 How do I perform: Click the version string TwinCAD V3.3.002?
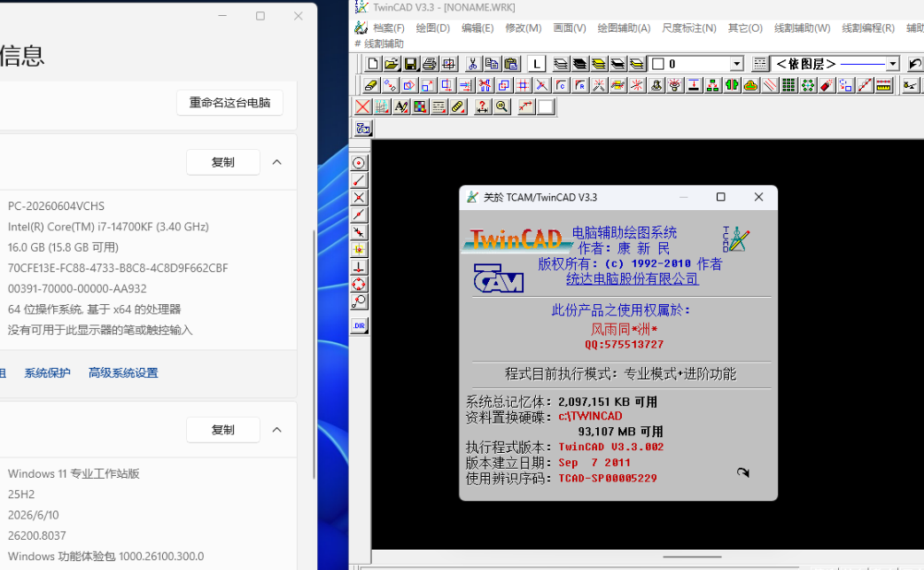pyautogui.click(x=611, y=447)
